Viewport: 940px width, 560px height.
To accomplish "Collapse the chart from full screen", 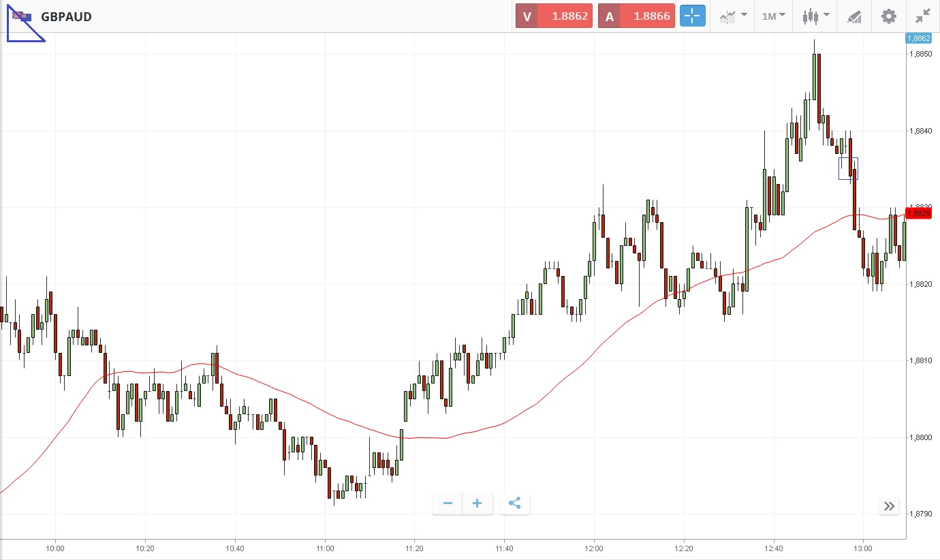I will [923, 16].
